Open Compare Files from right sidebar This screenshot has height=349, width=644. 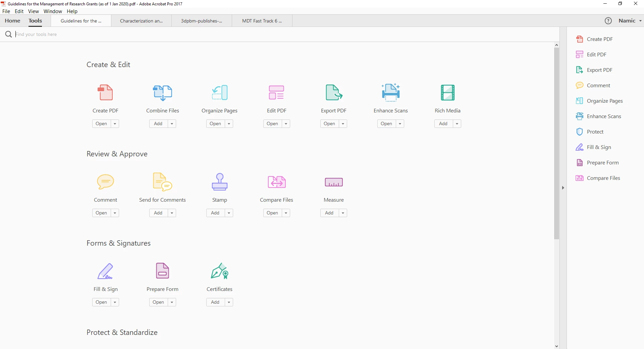click(598, 178)
